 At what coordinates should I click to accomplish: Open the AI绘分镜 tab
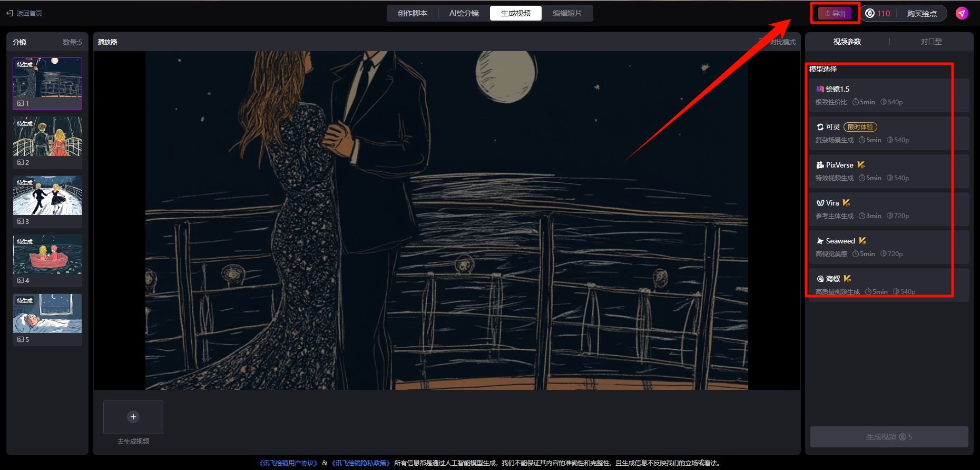click(x=464, y=13)
